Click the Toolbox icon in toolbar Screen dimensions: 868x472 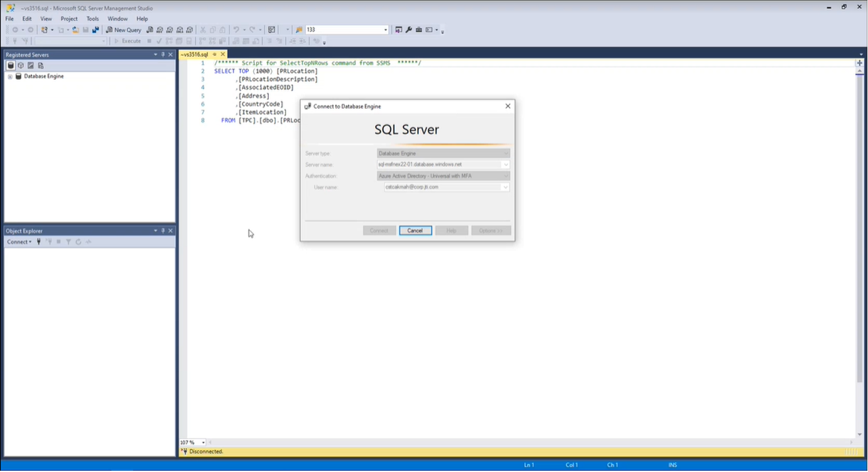tap(418, 30)
